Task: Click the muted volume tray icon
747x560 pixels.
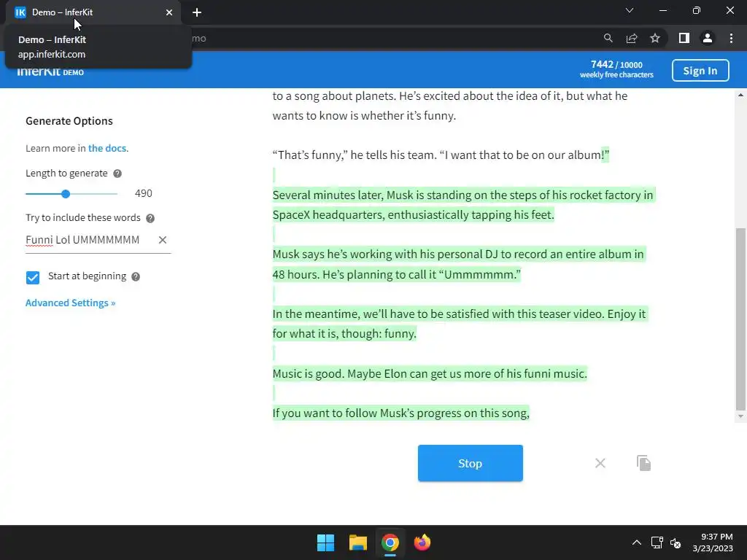Action: 676,542
